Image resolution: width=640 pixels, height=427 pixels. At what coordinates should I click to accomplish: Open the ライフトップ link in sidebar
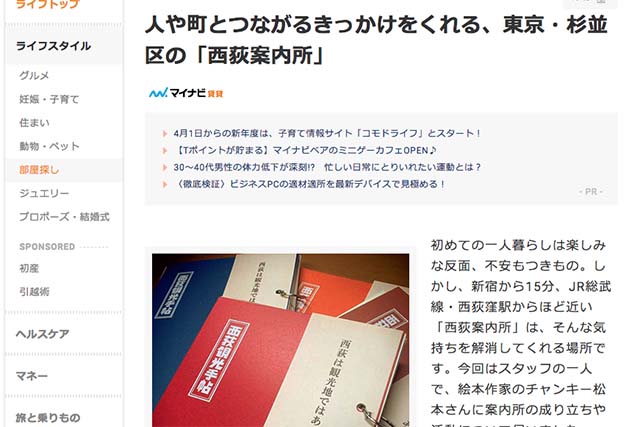pyautogui.click(x=47, y=4)
